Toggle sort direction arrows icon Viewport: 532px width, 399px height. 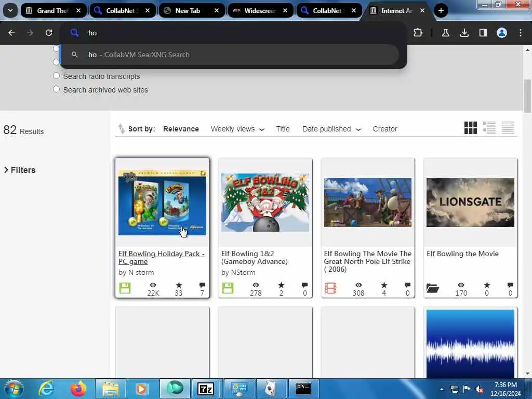click(121, 129)
